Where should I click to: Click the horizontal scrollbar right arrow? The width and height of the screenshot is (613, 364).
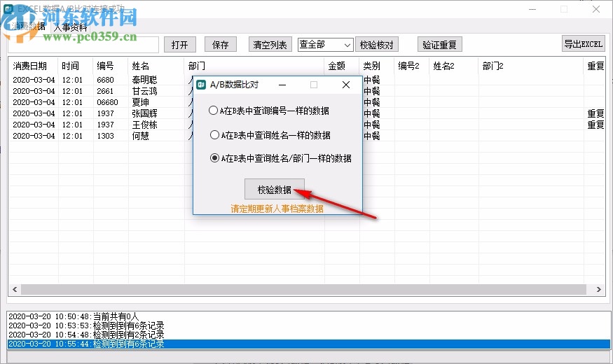(x=598, y=289)
